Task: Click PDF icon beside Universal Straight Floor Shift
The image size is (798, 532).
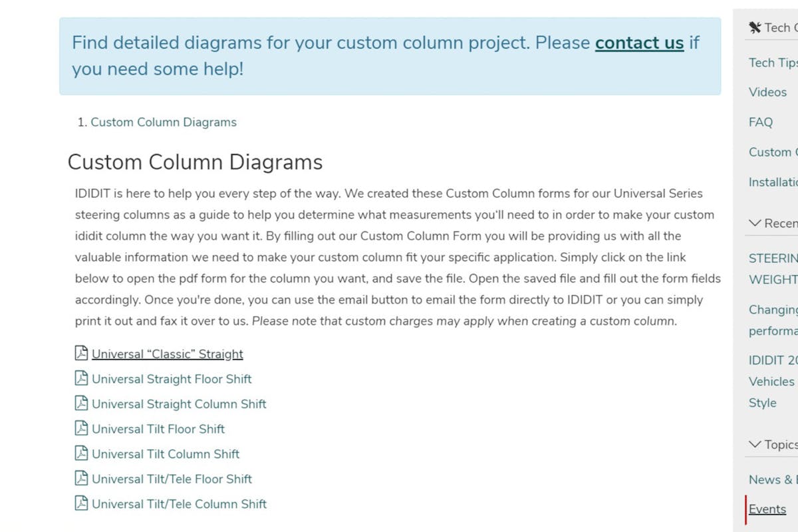Action: click(x=81, y=378)
